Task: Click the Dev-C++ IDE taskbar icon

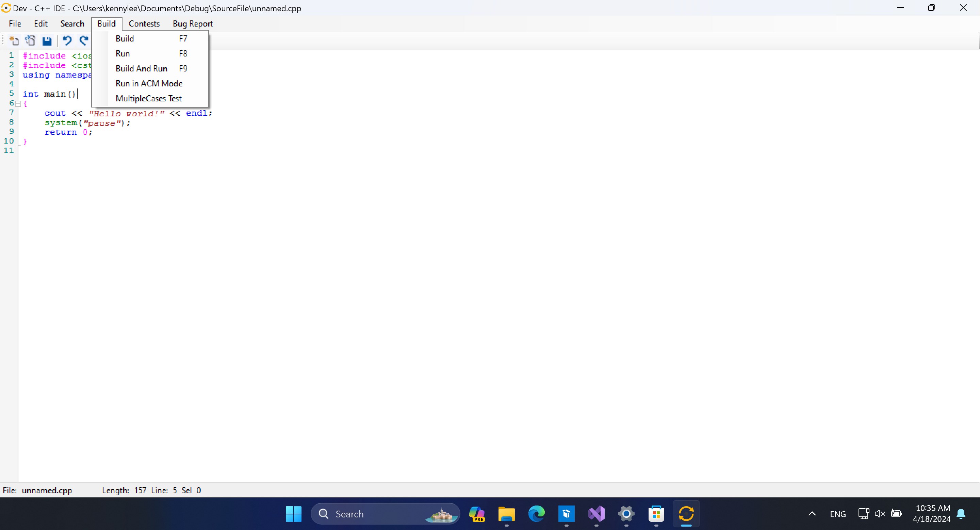Action: pos(686,514)
